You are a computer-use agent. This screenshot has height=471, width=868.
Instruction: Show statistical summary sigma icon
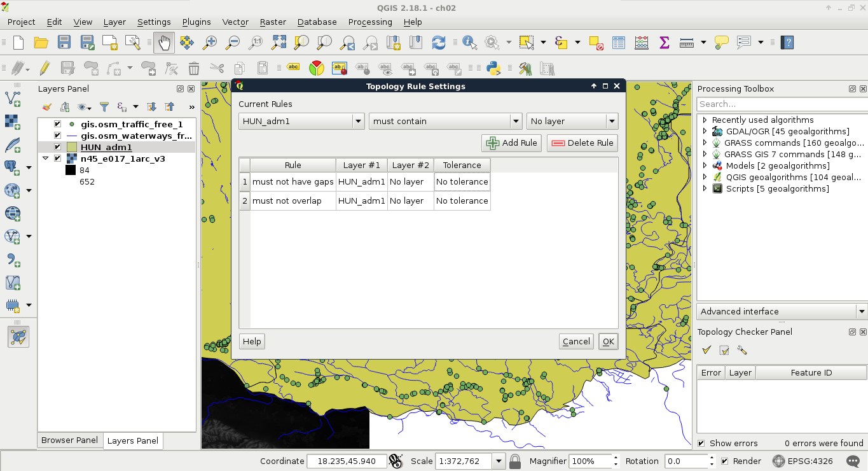click(665, 43)
